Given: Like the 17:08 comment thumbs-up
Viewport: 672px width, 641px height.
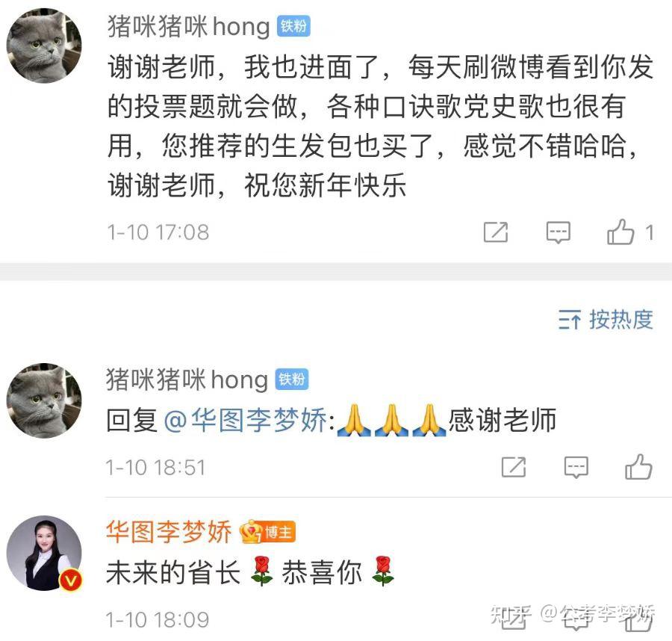Looking at the screenshot, I should pyautogui.click(x=620, y=232).
